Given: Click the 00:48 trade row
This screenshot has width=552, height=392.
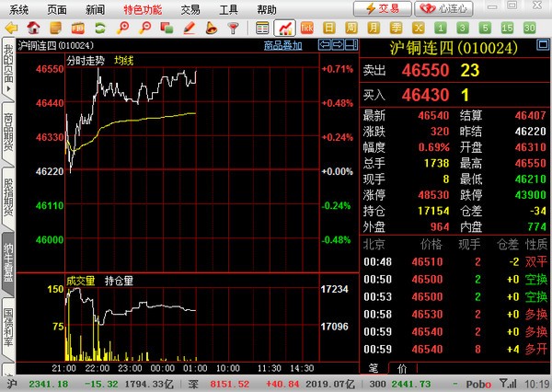Looking at the screenshot, I should [x=455, y=261].
